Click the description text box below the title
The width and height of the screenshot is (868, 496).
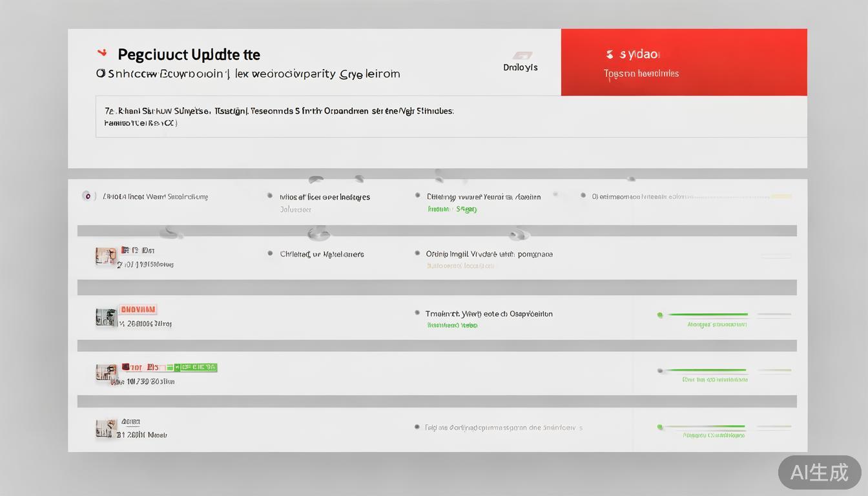[x=451, y=116]
